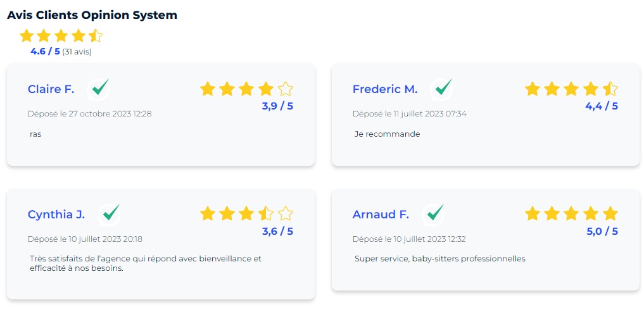Screen dimensions: 644x312
Task: Click the half-filled star in Cynthia J.'s rating
Action: pyautogui.click(x=266, y=214)
